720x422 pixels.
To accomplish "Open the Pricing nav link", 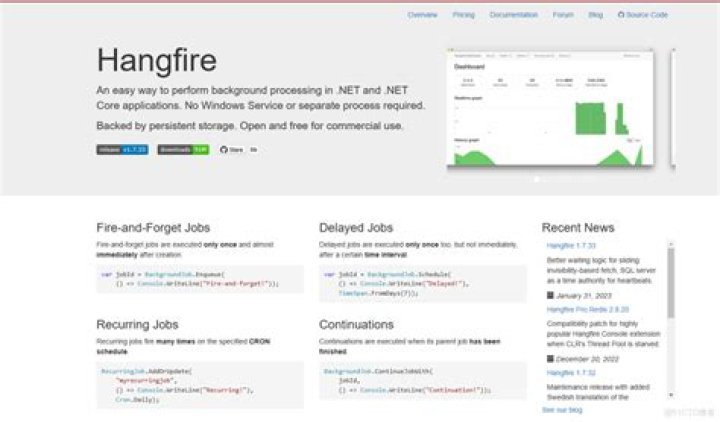I will 463,15.
